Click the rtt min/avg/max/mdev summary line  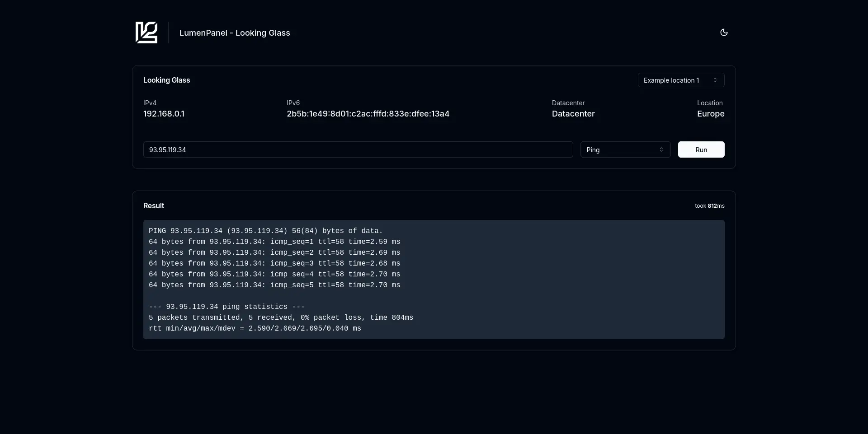tap(255, 329)
